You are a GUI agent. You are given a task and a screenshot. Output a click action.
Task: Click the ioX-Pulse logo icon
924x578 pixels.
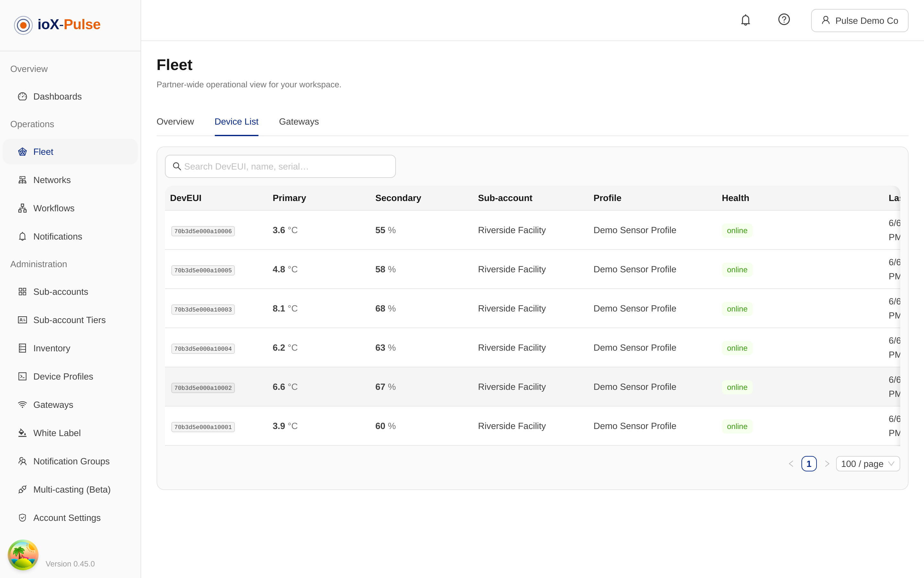[x=23, y=25]
